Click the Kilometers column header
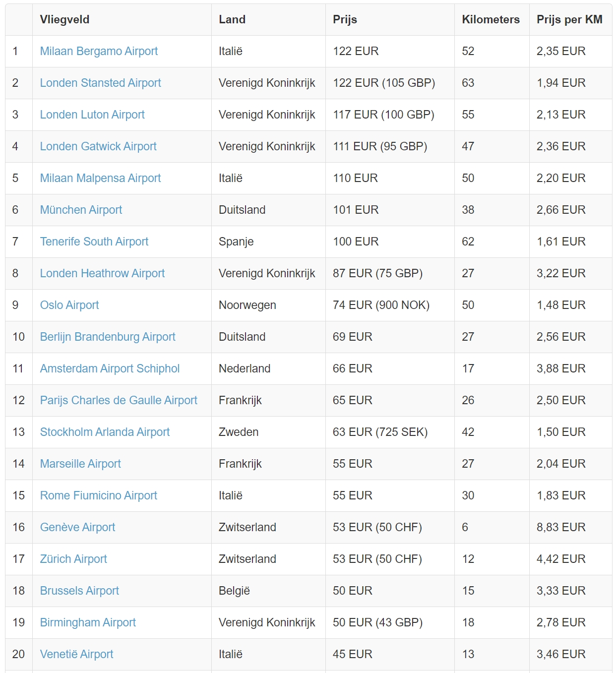 491,19
